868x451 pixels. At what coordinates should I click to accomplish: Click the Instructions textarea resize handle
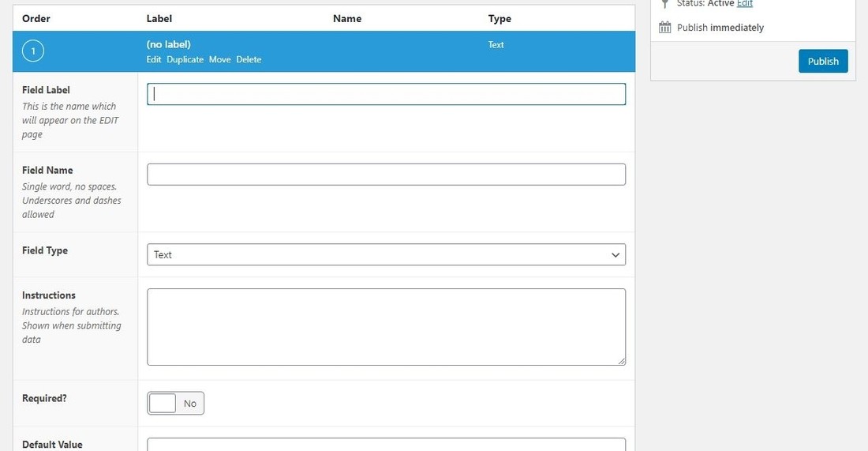click(622, 361)
